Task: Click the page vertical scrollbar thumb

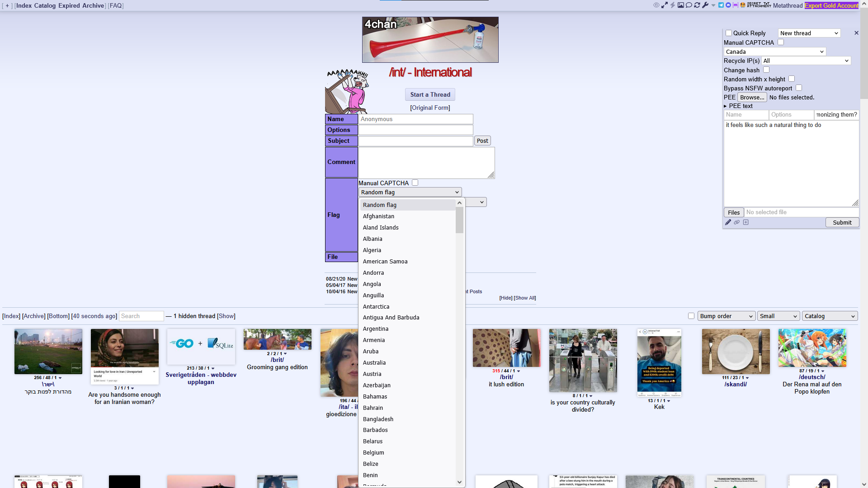Action: [x=863, y=53]
